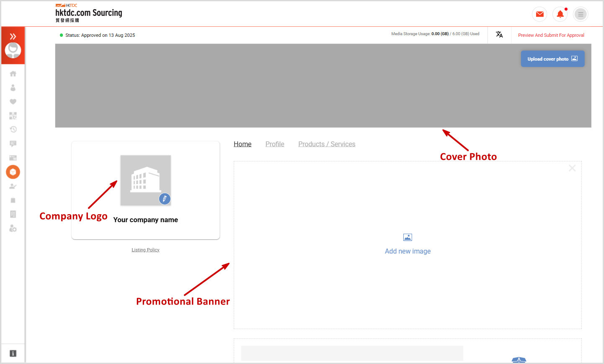Image resolution: width=604 pixels, height=364 pixels.
Task: Click the gray input bar below banner
Action: point(352,353)
